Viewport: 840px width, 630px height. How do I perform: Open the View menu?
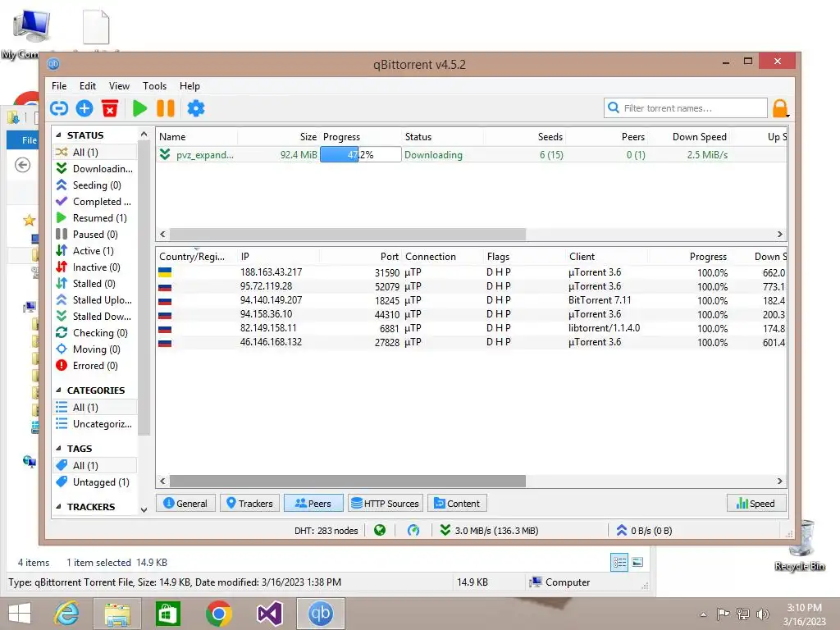tap(119, 86)
